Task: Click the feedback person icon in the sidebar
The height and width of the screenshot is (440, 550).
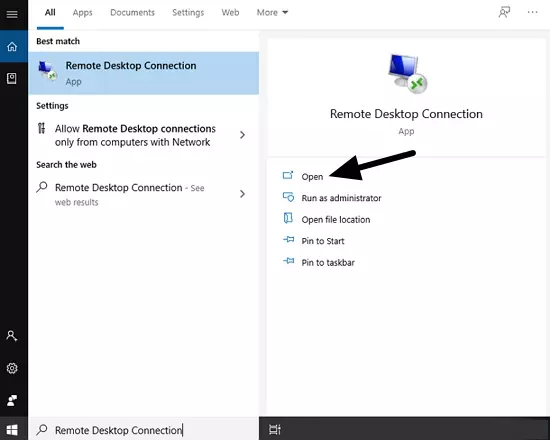Action: 12,400
